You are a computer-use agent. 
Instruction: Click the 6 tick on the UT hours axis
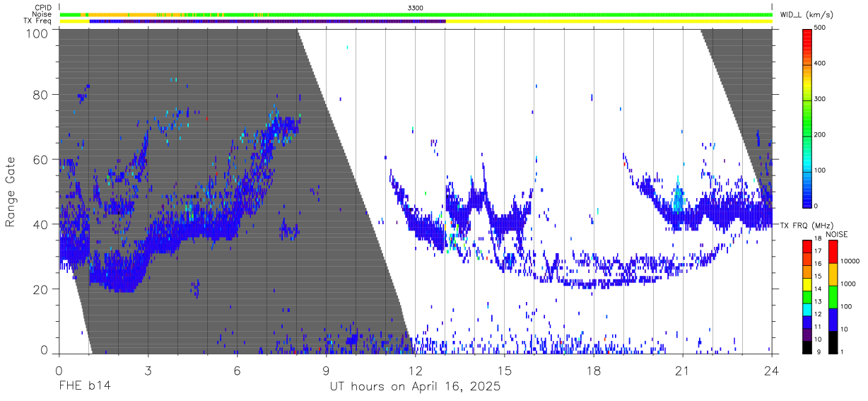pos(237,370)
